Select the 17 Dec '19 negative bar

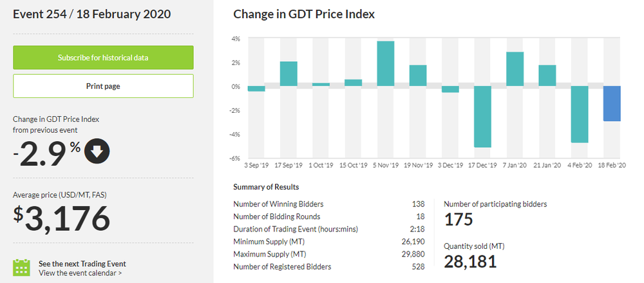pyautogui.click(x=482, y=117)
